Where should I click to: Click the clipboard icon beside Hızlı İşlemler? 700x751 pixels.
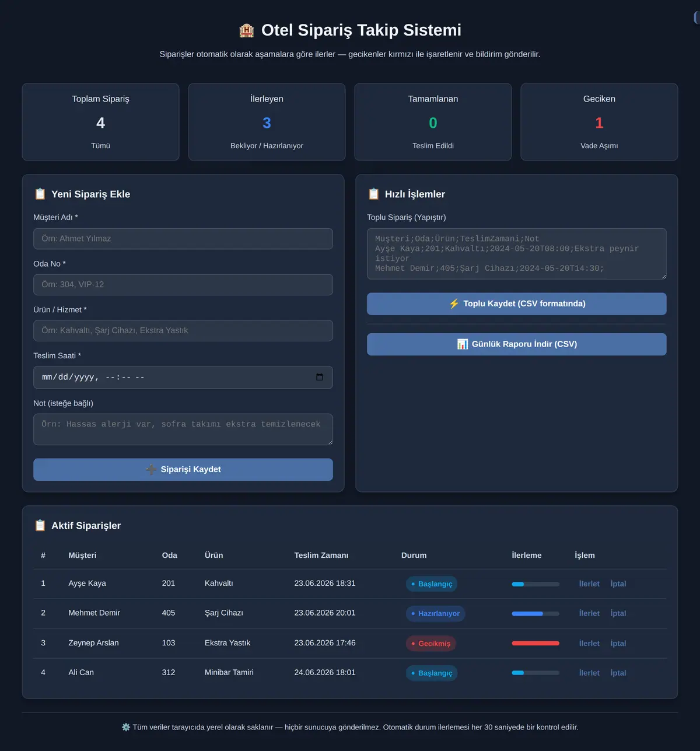click(374, 194)
